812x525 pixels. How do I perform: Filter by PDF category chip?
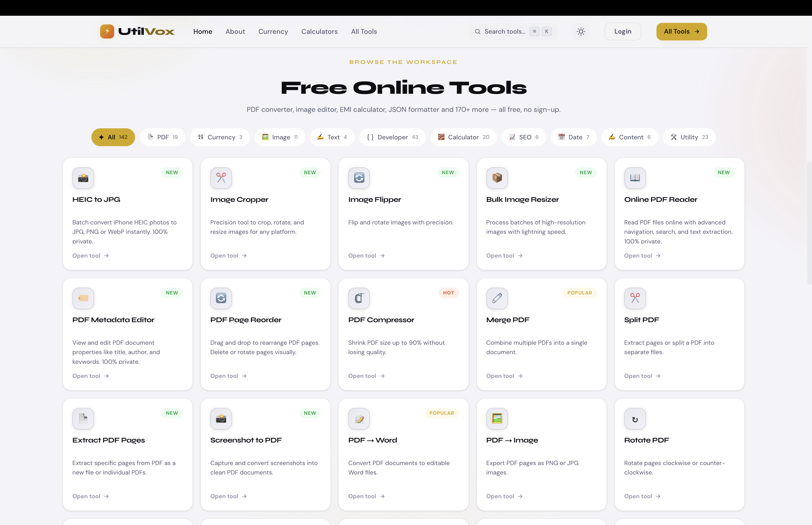[163, 137]
